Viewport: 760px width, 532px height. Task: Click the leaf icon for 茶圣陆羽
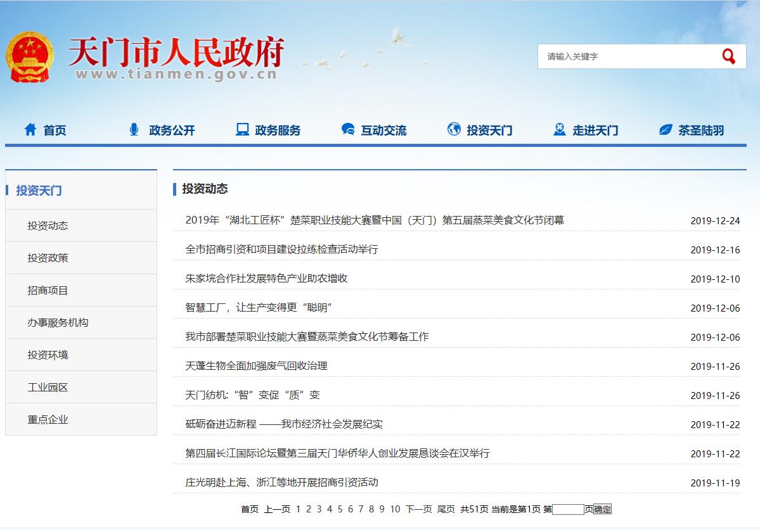pos(666,130)
